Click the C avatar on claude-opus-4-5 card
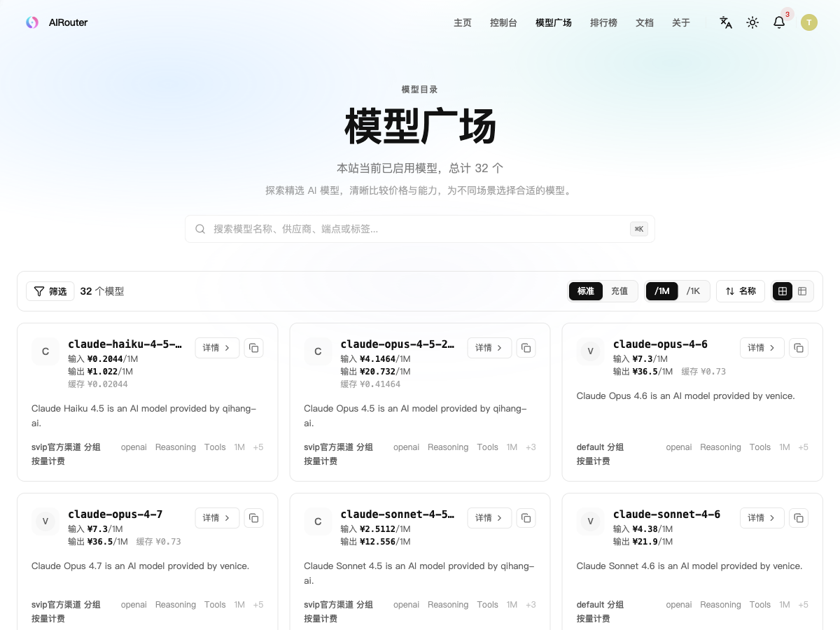The width and height of the screenshot is (840, 630). coord(318,351)
